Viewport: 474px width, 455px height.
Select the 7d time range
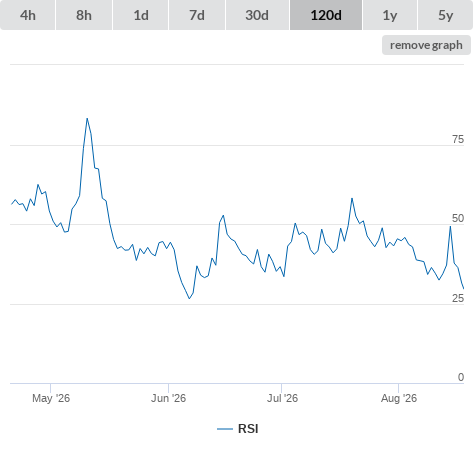(x=197, y=15)
